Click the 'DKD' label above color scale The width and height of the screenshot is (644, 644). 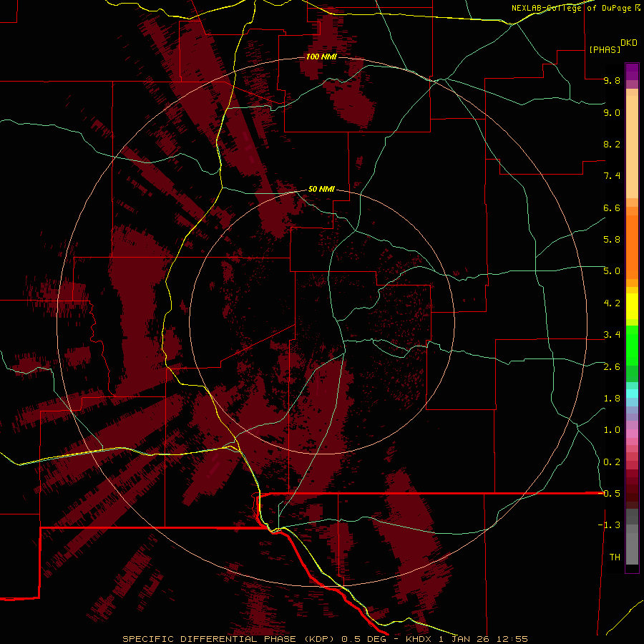(x=629, y=43)
